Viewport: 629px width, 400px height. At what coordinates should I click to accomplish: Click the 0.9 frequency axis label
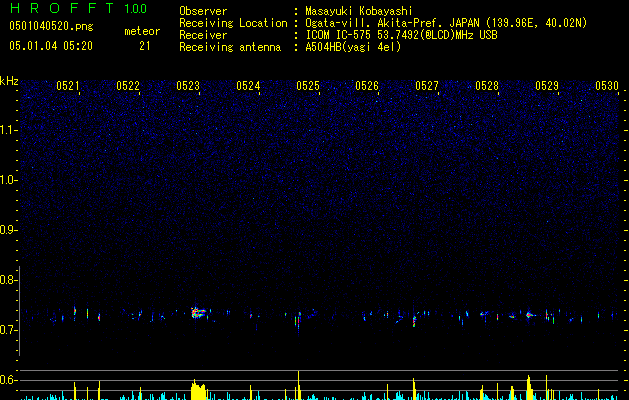pos(8,230)
